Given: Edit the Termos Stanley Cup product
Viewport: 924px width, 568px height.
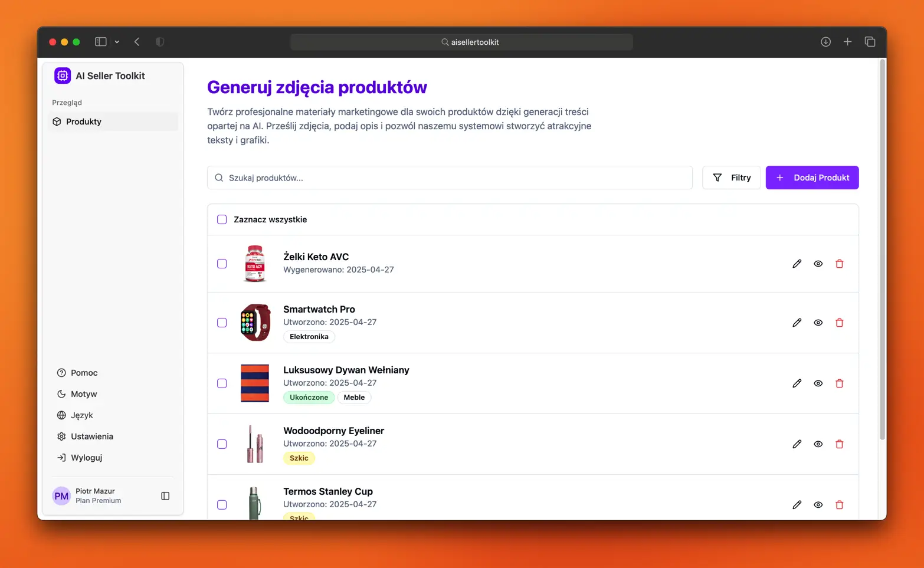Looking at the screenshot, I should point(797,505).
